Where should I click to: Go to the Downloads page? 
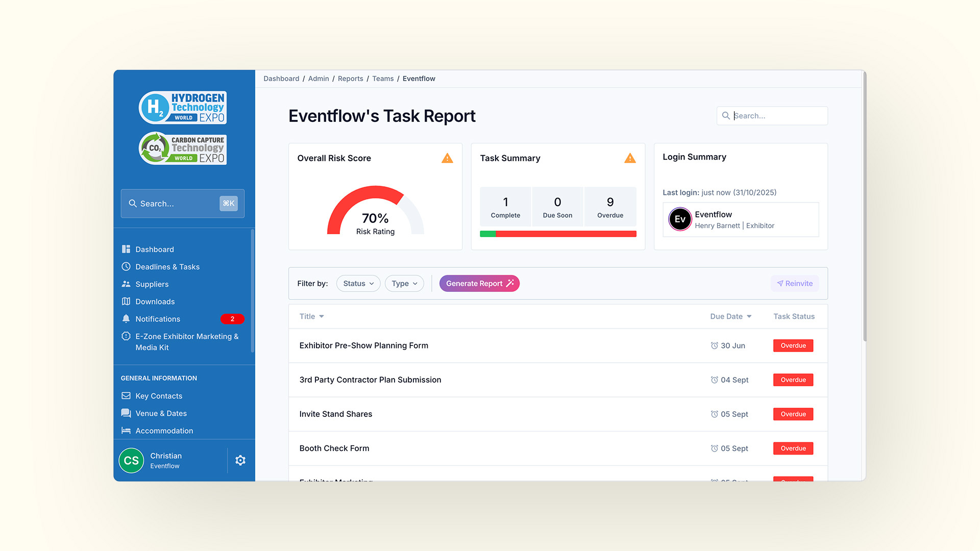[x=155, y=301]
